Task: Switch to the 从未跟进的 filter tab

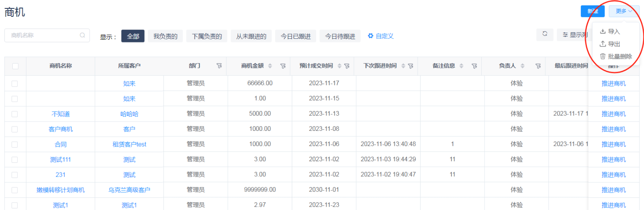Action: pos(251,36)
